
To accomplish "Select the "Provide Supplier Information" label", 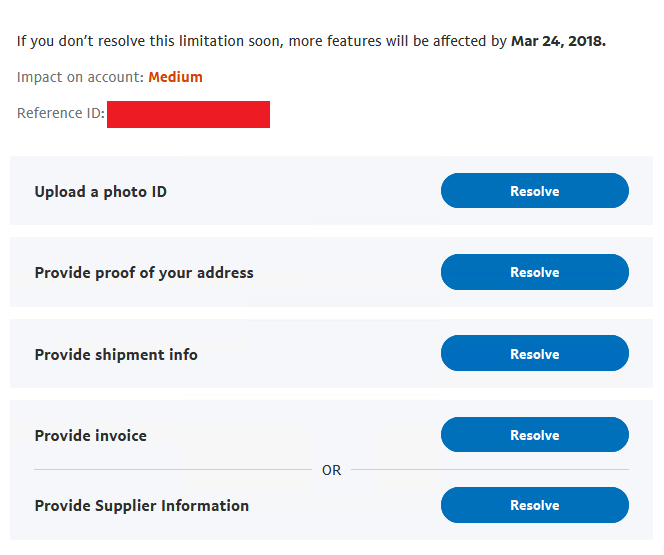I will coord(141,505).
